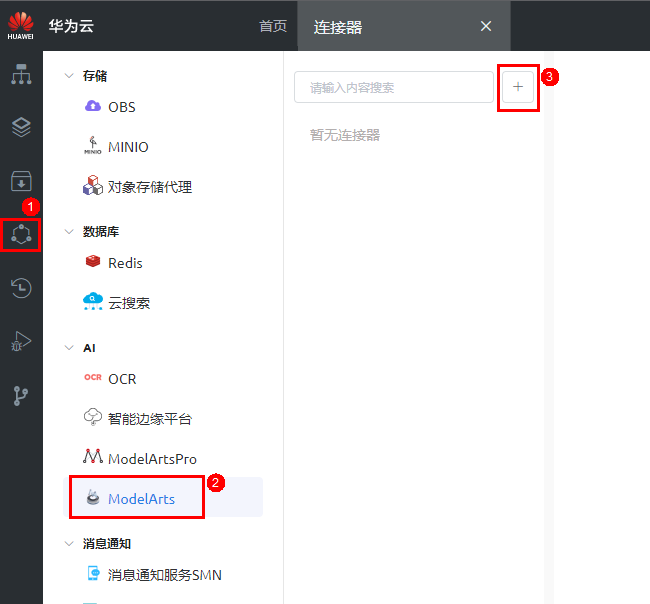Select ModelArtsPro connector type

tap(152, 458)
